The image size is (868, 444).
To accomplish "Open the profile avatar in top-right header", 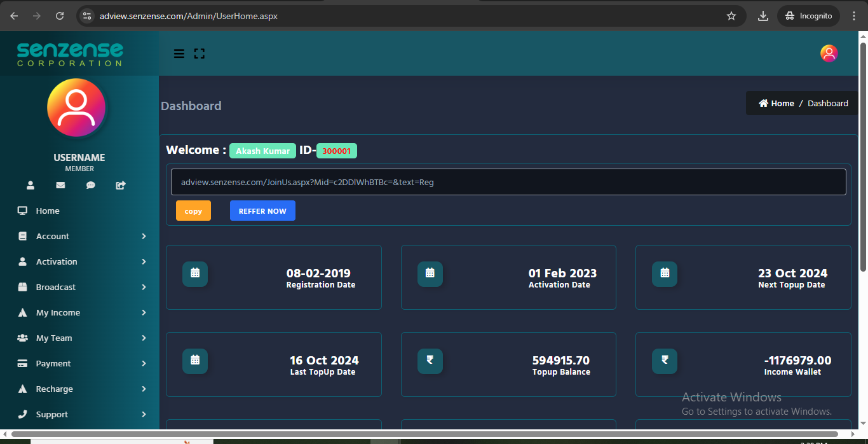I will (829, 53).
